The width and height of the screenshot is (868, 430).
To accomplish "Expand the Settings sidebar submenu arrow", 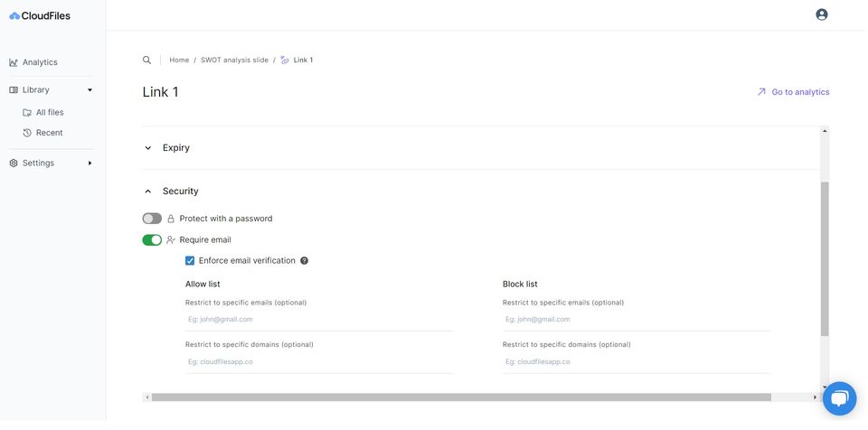I will pos(90,164).
